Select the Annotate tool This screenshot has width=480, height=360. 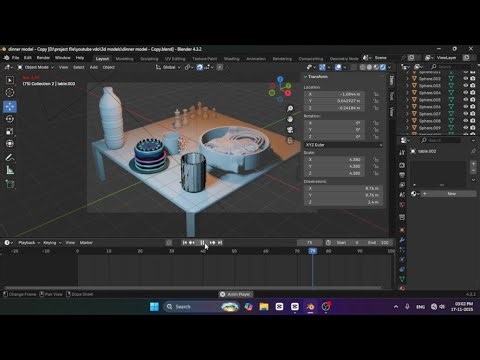[x=10, y=158]
